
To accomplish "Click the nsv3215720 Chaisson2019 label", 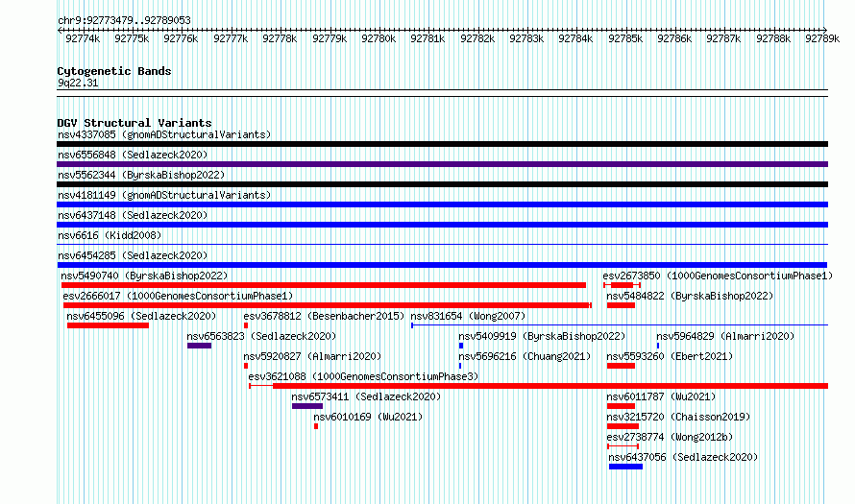I will coord(678,417).
